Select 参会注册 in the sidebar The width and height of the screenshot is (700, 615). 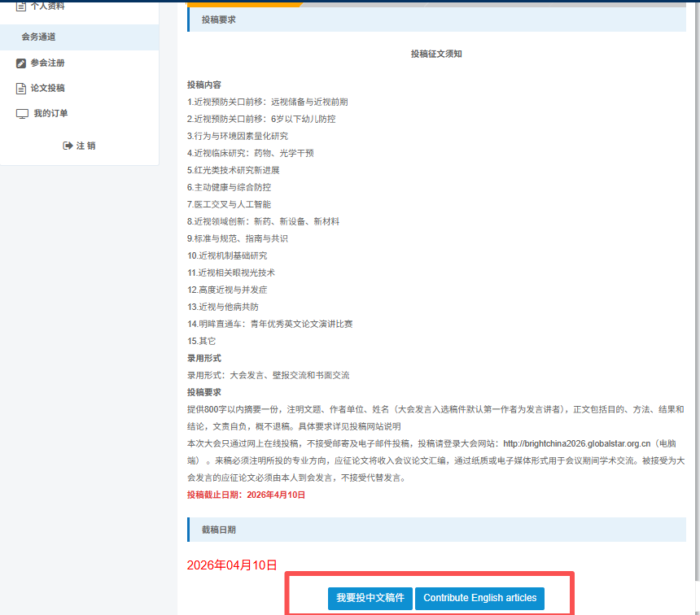point(47,62)
